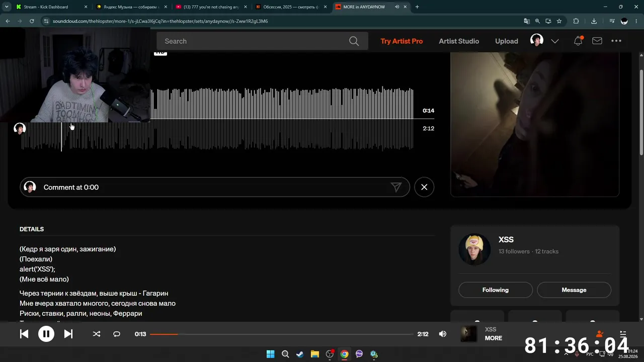Seek on the bottom player progress bar
Screen dimensions: 644x362
pos(282,334)
